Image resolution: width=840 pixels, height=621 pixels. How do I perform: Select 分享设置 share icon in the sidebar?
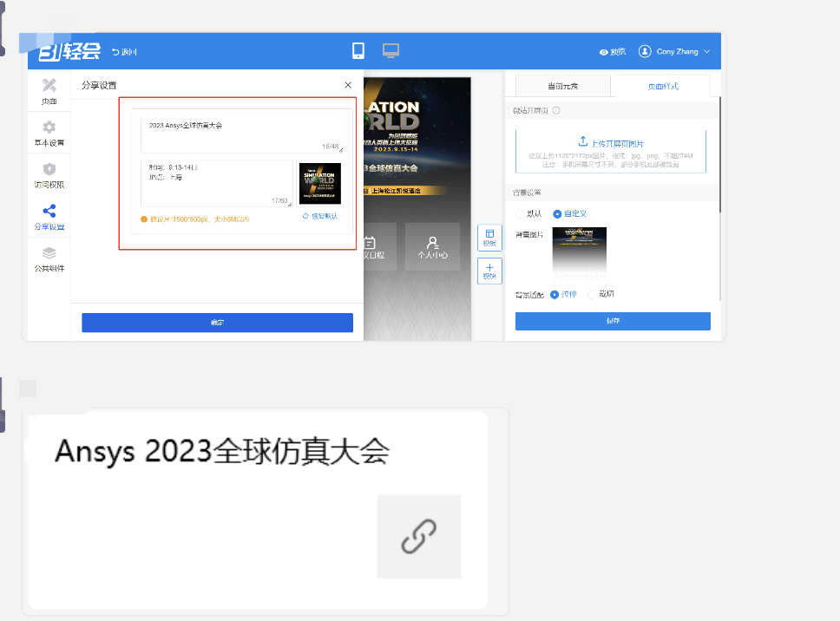point(49,217)
